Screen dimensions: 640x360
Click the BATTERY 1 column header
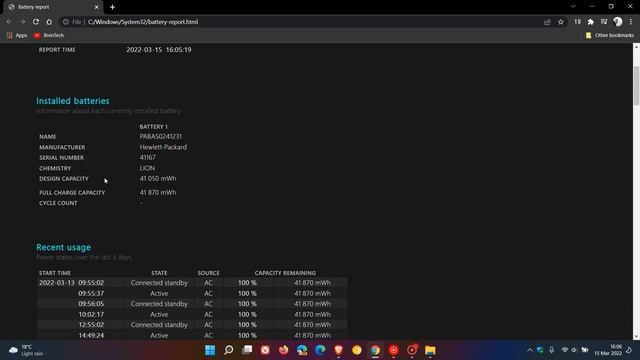(153, 127)
